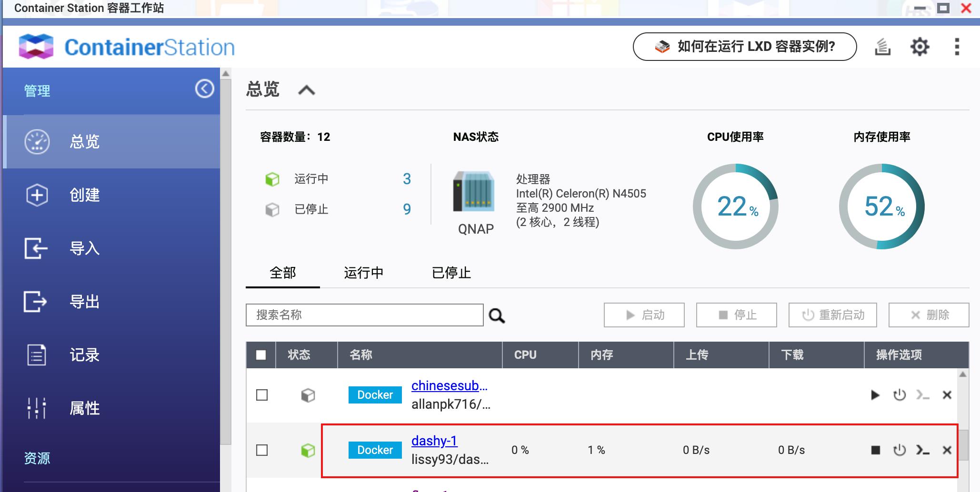980x492 pixels.
Task: Start the chinesesub container with play icon
Action: [x=876, y=394]
